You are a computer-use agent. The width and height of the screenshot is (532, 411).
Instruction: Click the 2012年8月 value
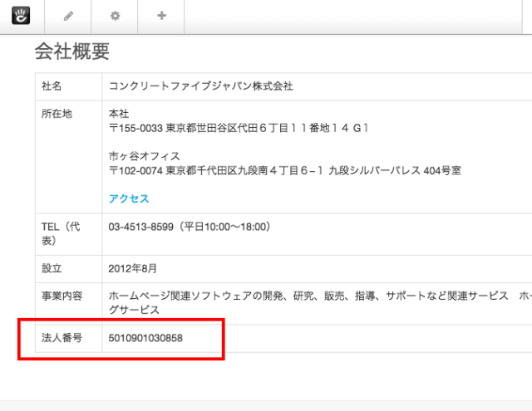click(133, 269)
